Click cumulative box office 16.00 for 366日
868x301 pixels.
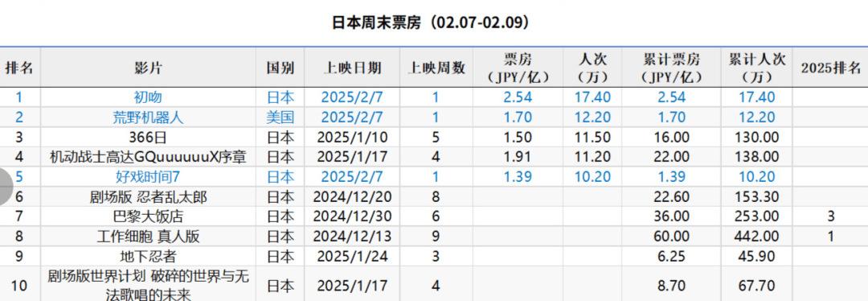[x=672, y=138]
